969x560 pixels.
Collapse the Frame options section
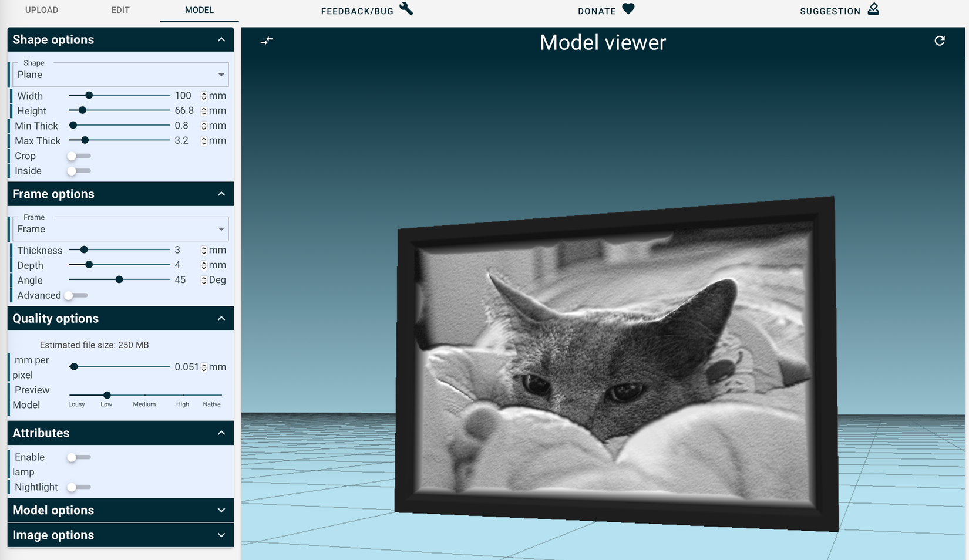120,194
